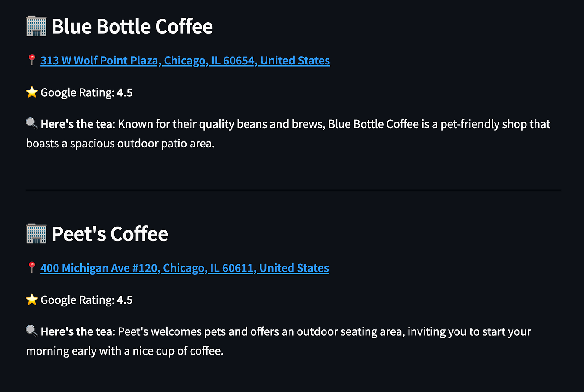Click the horizontal divider between the two listings
584x392 pixels.
pyautogui.click(x=293, y=190)
